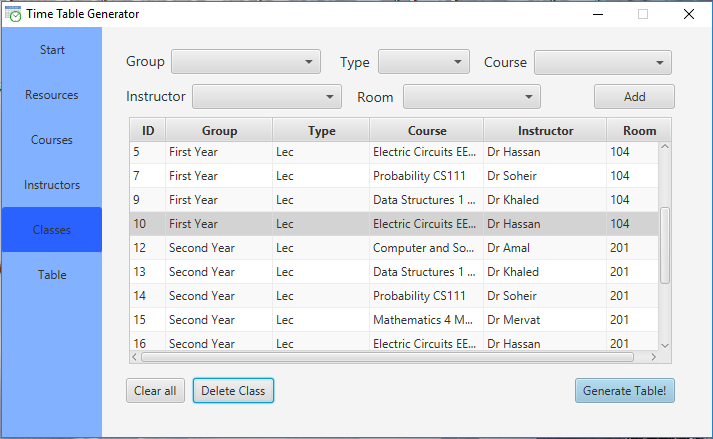
Task: Go to the Start sidebar tab
Action: click(52, 50)
